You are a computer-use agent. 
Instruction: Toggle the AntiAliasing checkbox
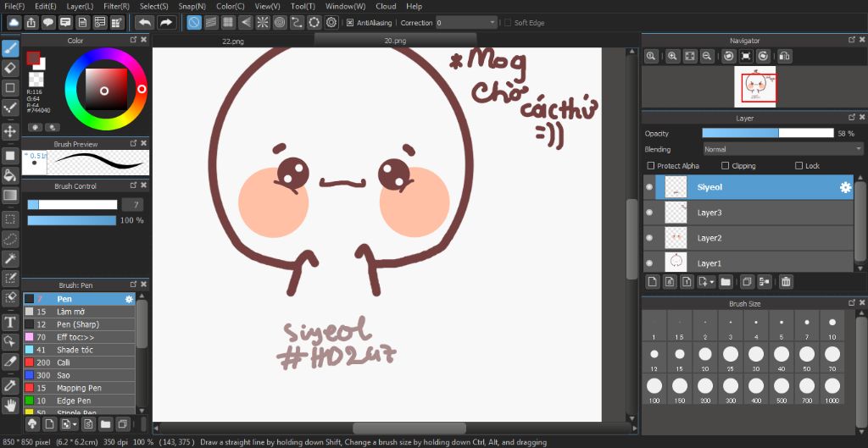coord(350,23)
